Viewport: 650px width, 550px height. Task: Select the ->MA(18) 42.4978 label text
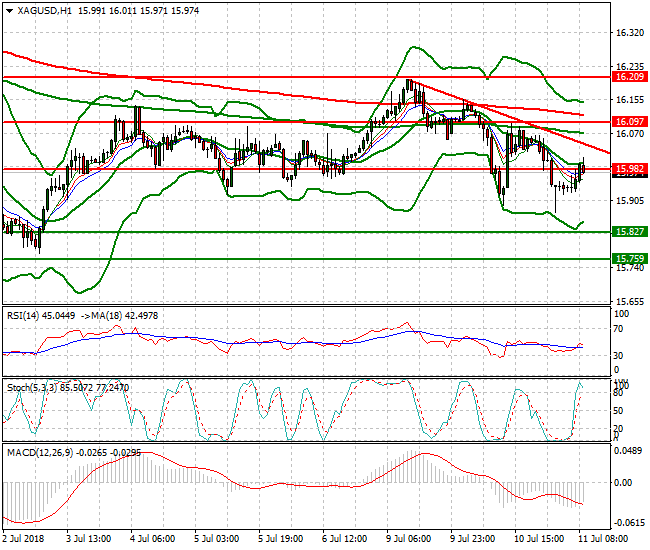119,316
